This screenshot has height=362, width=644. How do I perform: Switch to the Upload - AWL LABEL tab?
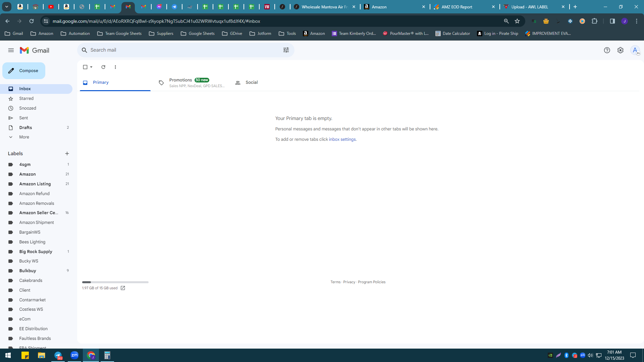[534, 7]
